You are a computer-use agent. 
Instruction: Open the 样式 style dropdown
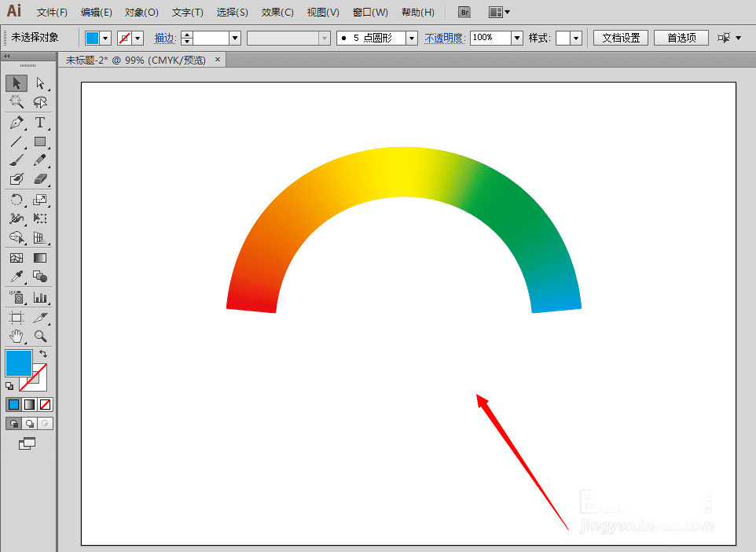[576, 38]
